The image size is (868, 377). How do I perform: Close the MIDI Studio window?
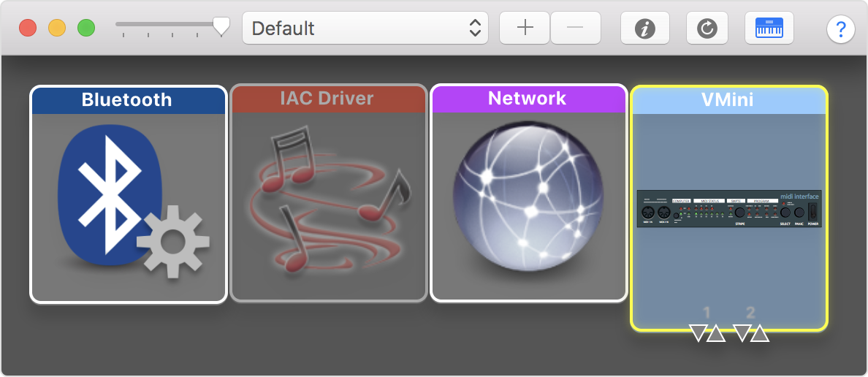tap(28, 28)
